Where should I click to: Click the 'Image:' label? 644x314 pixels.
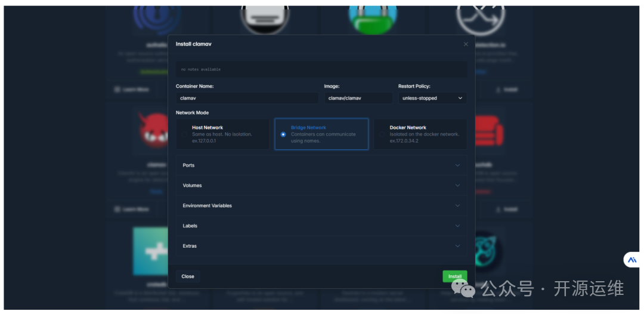click(332, 87)
